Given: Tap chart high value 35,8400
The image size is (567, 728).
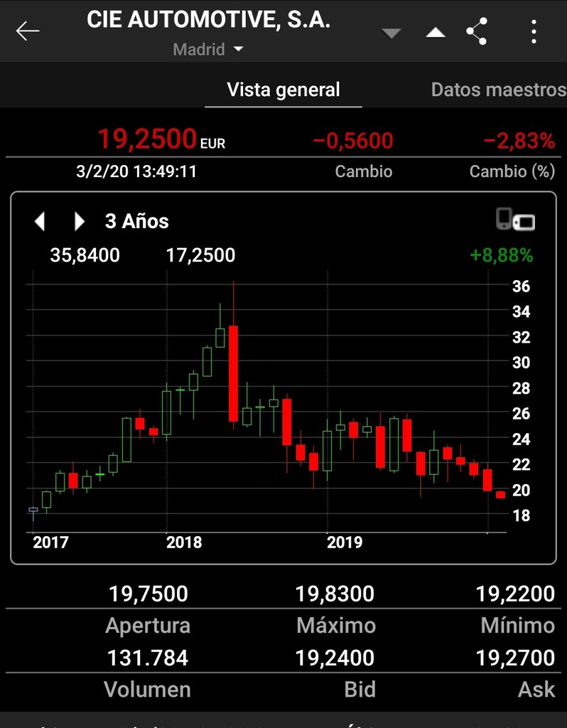Looking at the screenshot, I should [85, 255].
